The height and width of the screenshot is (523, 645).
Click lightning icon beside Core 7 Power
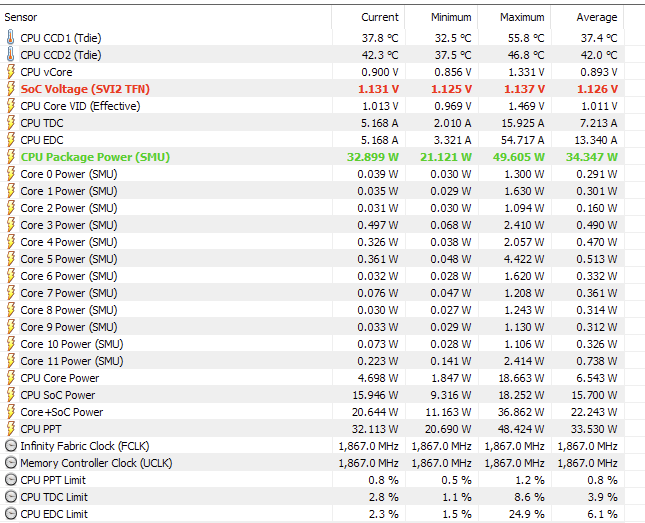[11, 293]
